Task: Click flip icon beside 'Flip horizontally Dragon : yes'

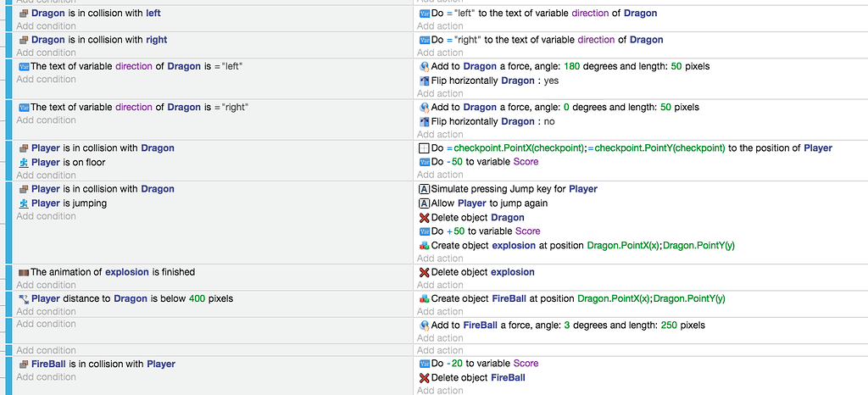Action: 425,81
